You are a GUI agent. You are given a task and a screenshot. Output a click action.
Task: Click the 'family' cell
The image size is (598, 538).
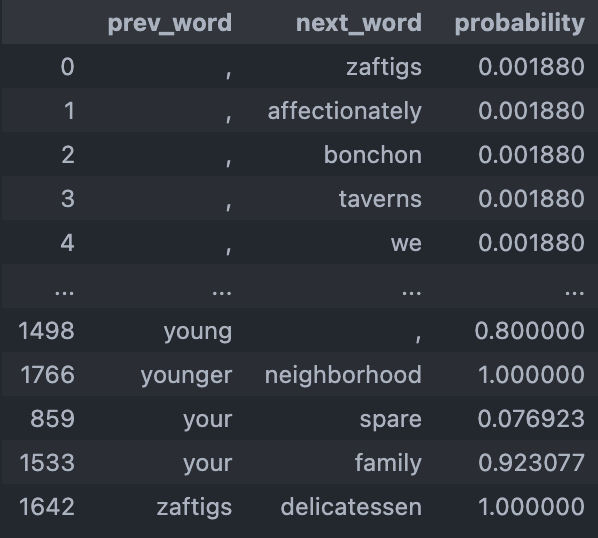[388, 464]
